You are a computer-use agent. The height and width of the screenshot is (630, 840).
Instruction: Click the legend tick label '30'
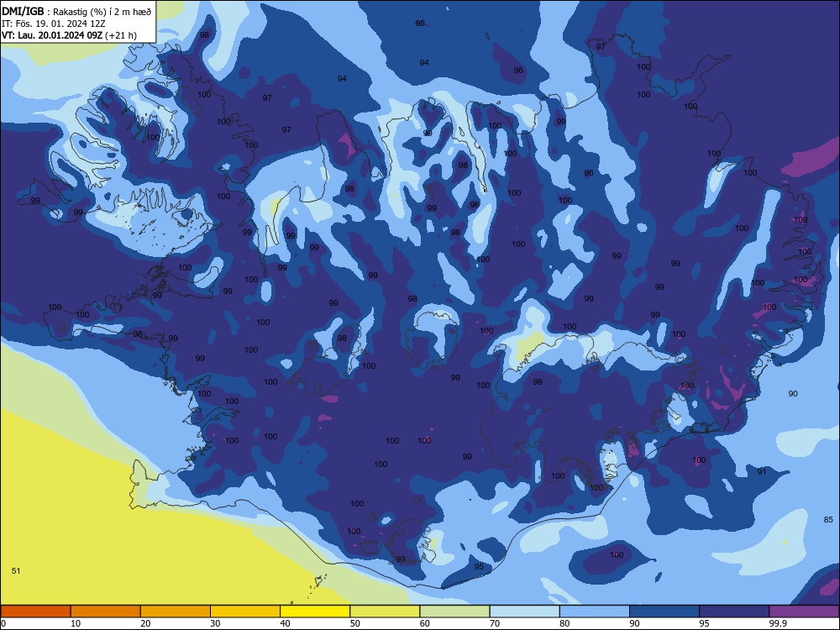point(215,623)
